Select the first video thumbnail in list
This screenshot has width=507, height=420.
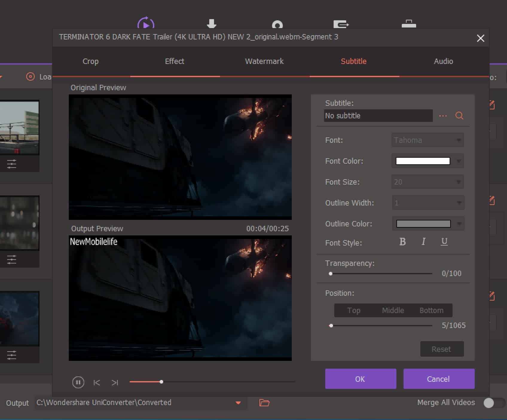point(19,128)
